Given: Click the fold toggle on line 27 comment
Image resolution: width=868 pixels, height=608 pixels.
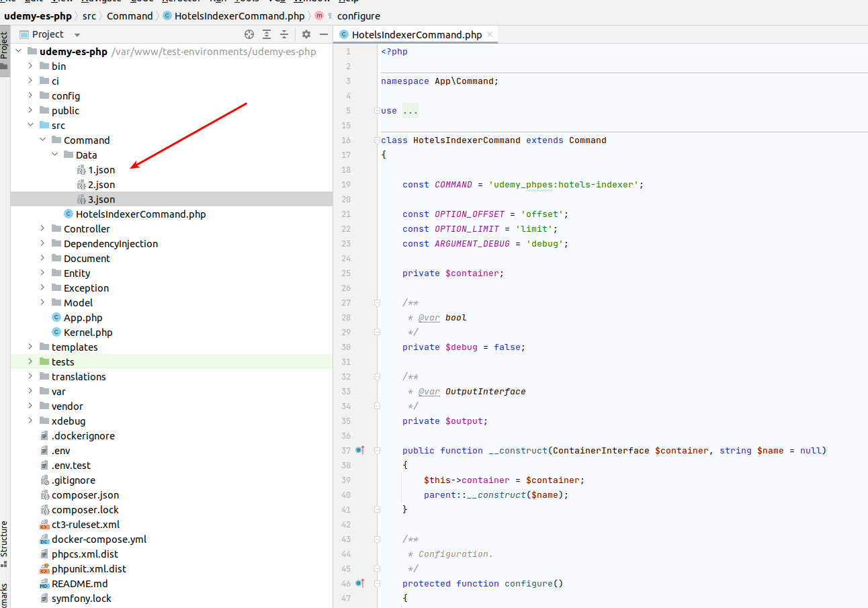Looking at the screenshot, I should 376,302.
